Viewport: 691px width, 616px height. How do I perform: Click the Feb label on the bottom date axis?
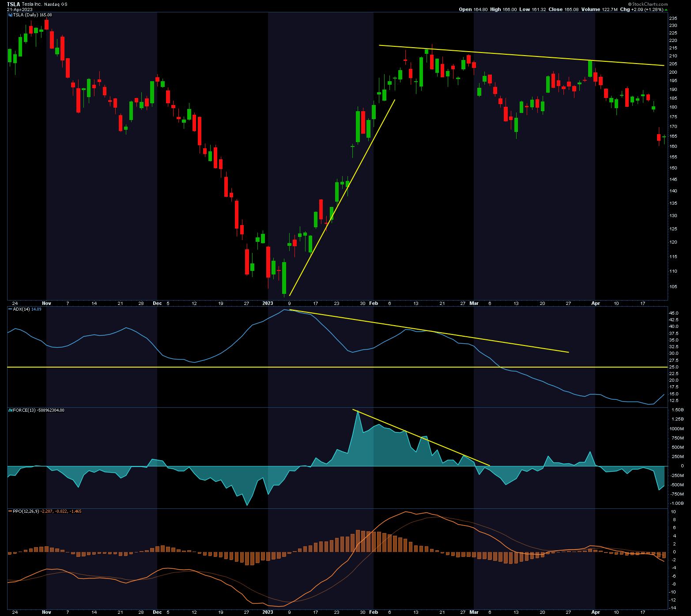373,612
